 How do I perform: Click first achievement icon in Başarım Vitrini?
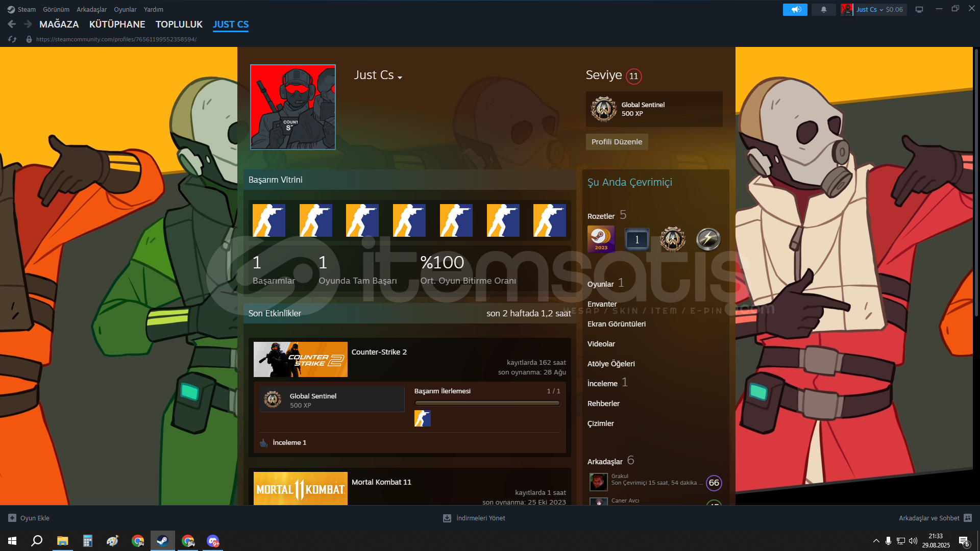click(x=269, y=220)
